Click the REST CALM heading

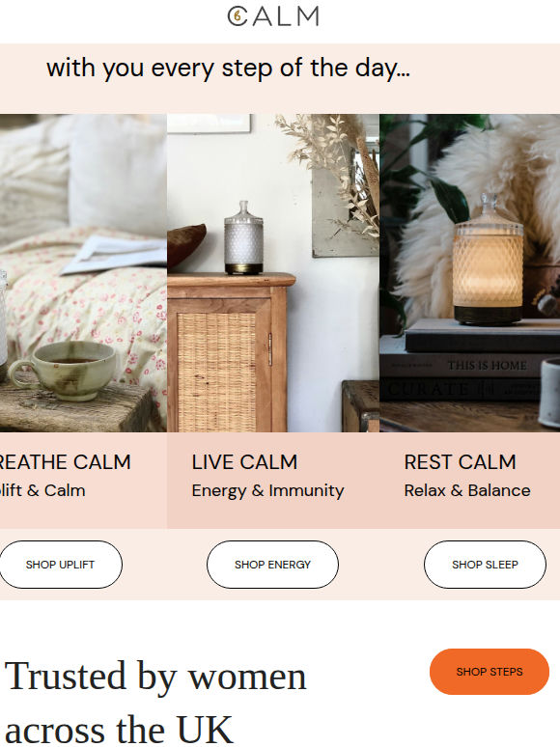pos(460,462)
